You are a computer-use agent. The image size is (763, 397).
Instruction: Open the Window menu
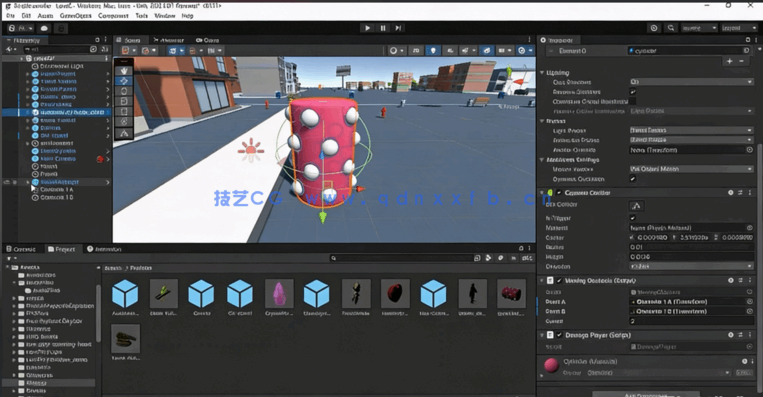(164, 16)
